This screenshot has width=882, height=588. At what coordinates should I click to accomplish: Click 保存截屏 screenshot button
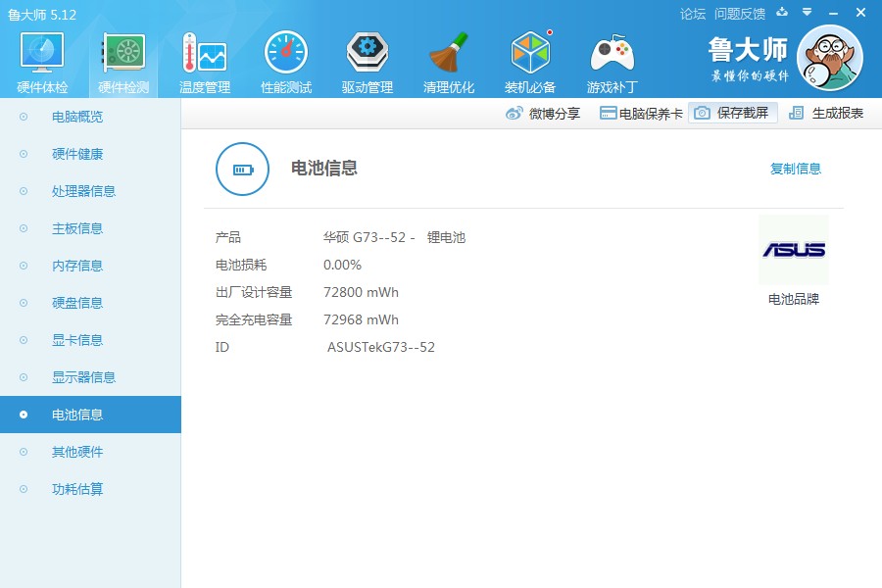tap(733, 114)
